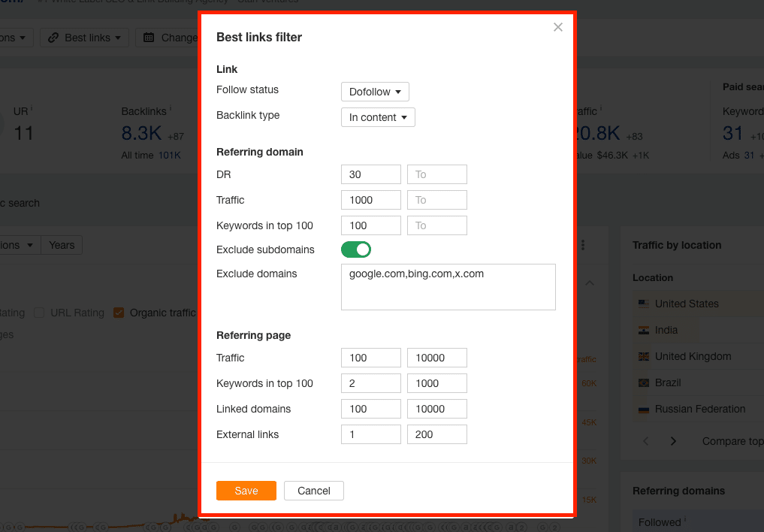Viewport: 764px width, 532px height.
Task: Click the previous arrow under Traffic by location
Action: pyautogui.click(x=646, y=441)
